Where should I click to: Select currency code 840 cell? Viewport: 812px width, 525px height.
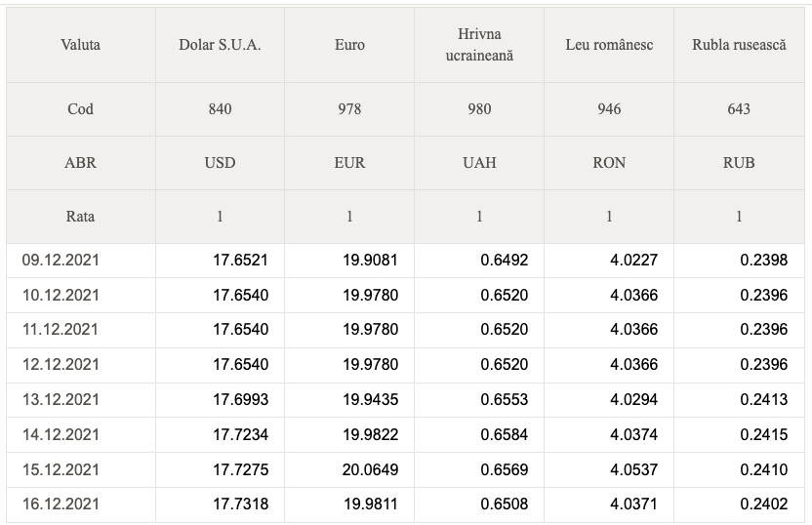click(x=220, y=108)
